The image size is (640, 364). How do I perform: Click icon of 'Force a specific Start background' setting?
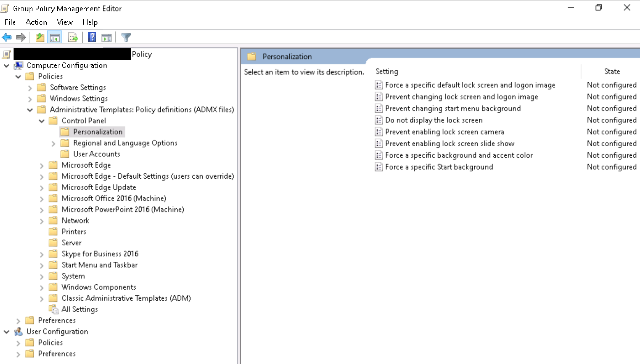[x=379, y=167]
